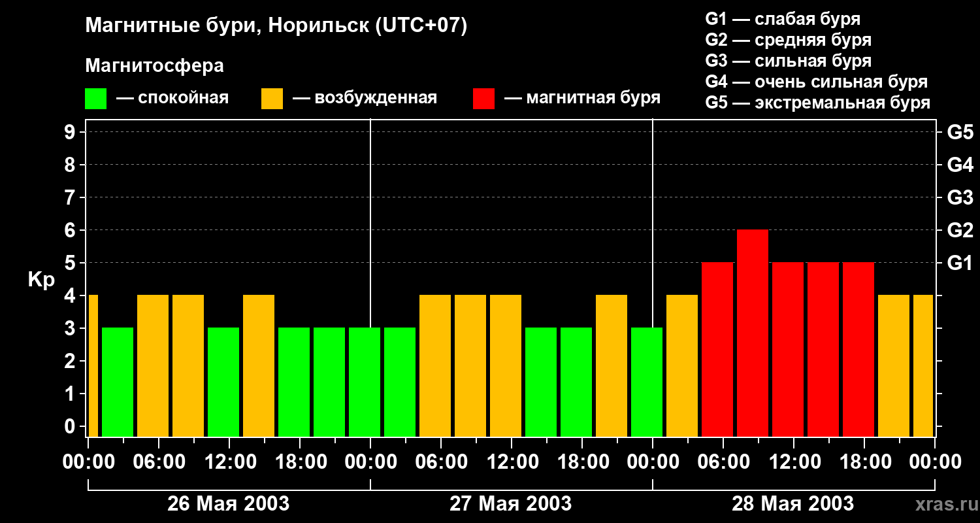The image size is (980, 523).
Task: Click the 'G3 — сильная буря' description
Action: coord(788,61)
